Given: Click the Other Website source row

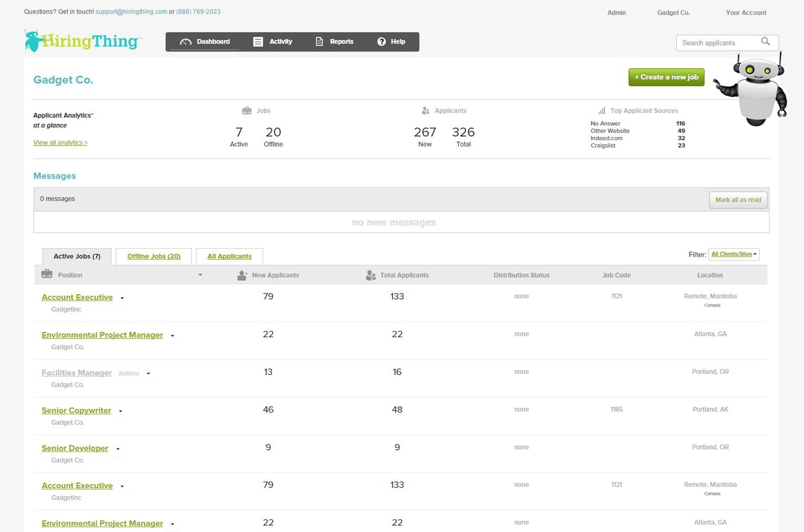Looking at the screenshot, I should coord(638,131).
